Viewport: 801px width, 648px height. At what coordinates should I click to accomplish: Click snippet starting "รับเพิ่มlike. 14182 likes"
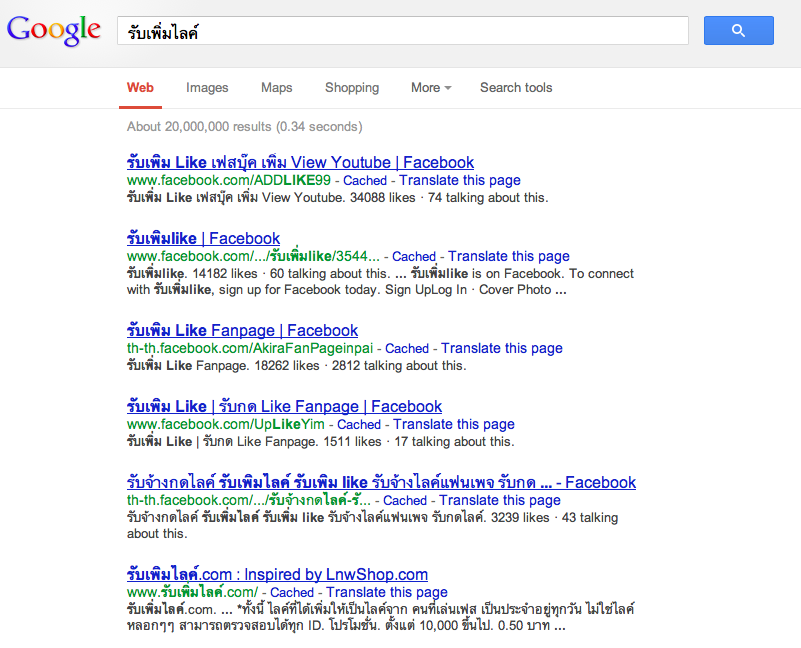coord(380,282)
